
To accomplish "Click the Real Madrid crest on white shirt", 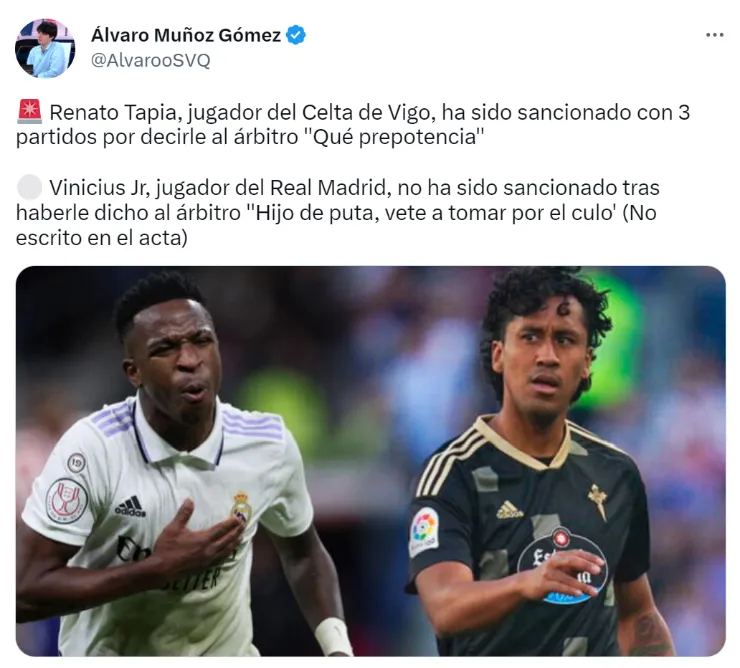I will (x=241, y=507).
